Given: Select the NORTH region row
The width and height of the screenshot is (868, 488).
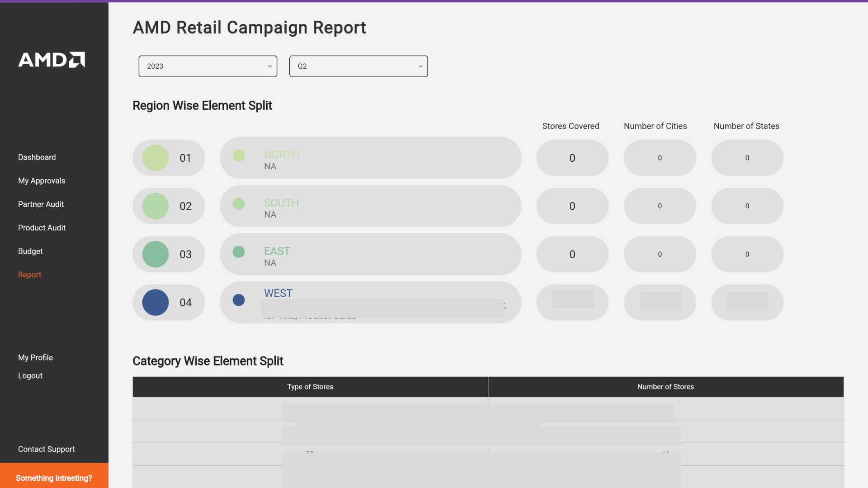Looking at the screenshot, I should (x=371, y=158).
